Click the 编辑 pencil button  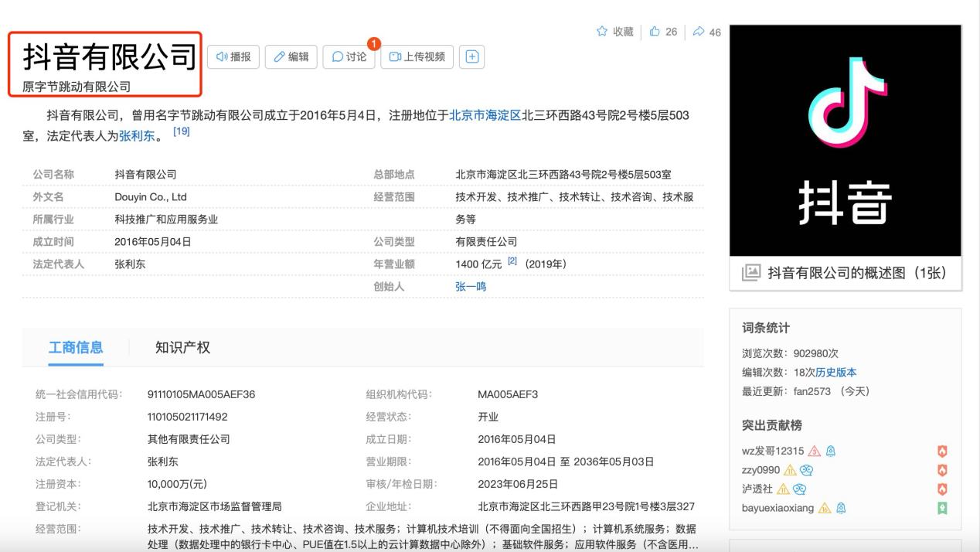click(291, 56)
